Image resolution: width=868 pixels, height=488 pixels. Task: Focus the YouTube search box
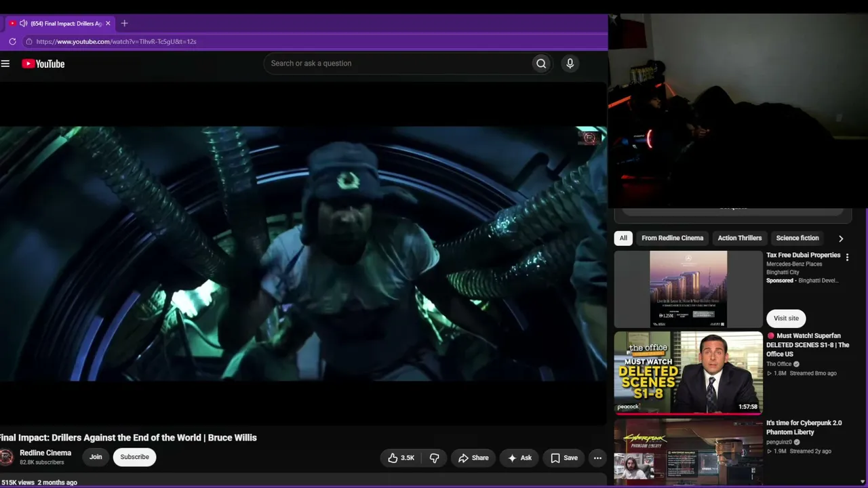tap(397, 64)
